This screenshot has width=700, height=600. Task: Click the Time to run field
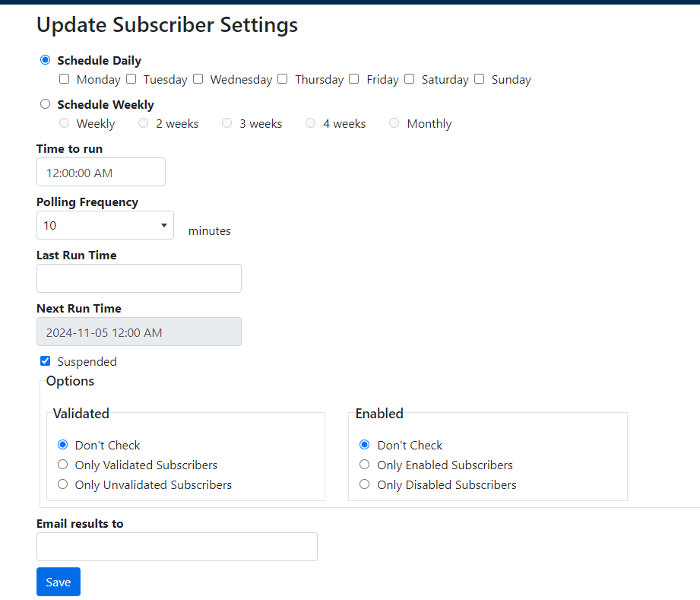[100, 172]
